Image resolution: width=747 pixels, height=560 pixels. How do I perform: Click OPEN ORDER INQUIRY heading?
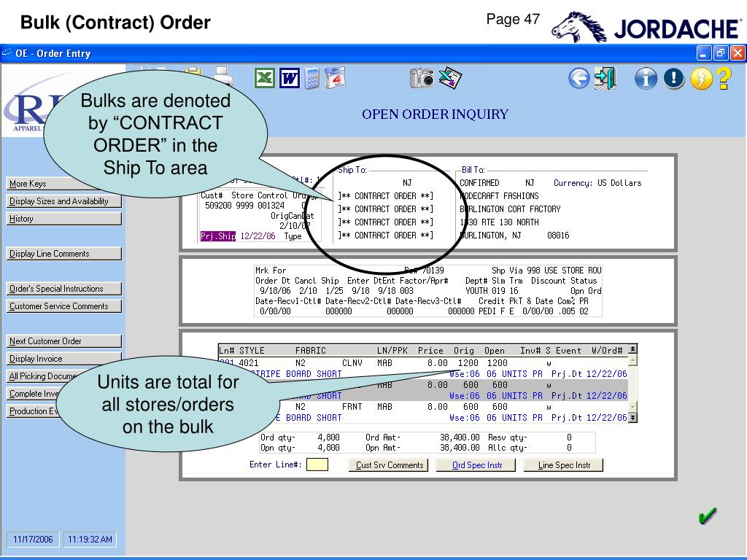tap(435, 114)
